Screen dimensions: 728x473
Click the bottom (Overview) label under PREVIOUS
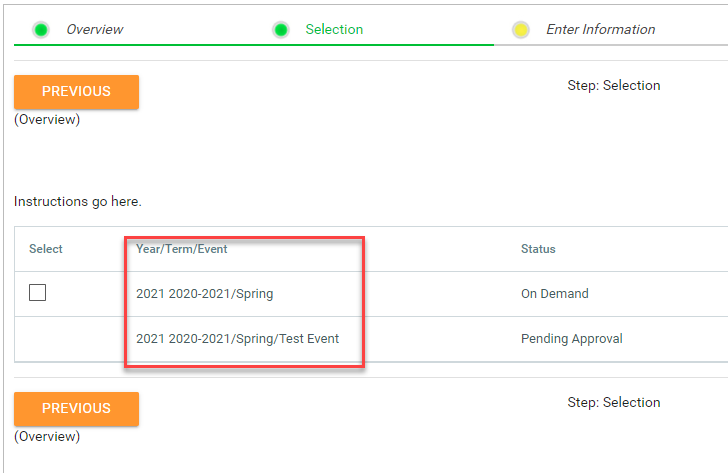coord(47,437)
